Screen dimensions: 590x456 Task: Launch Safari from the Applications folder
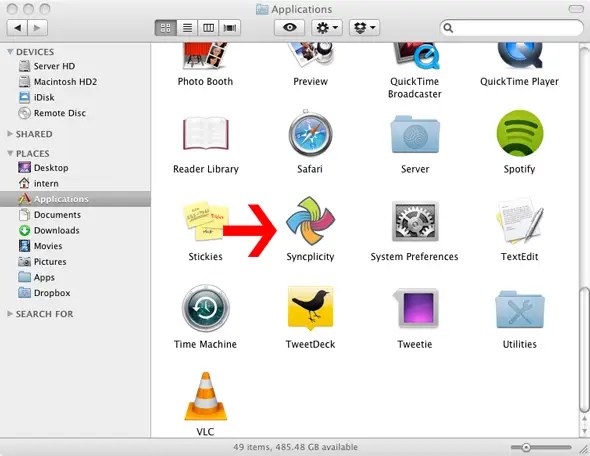(310, 133)
